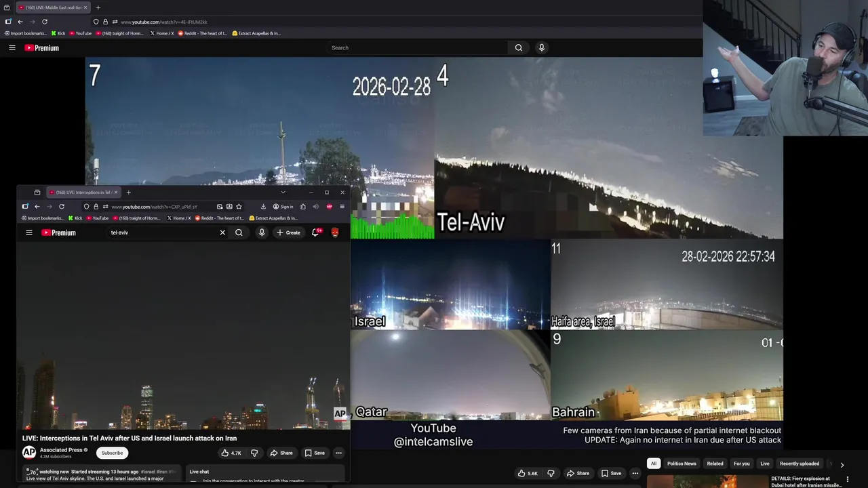Click the Create button in front YouTube
Viewport: 868px width, 488px height.
click(x=288, y=232)
